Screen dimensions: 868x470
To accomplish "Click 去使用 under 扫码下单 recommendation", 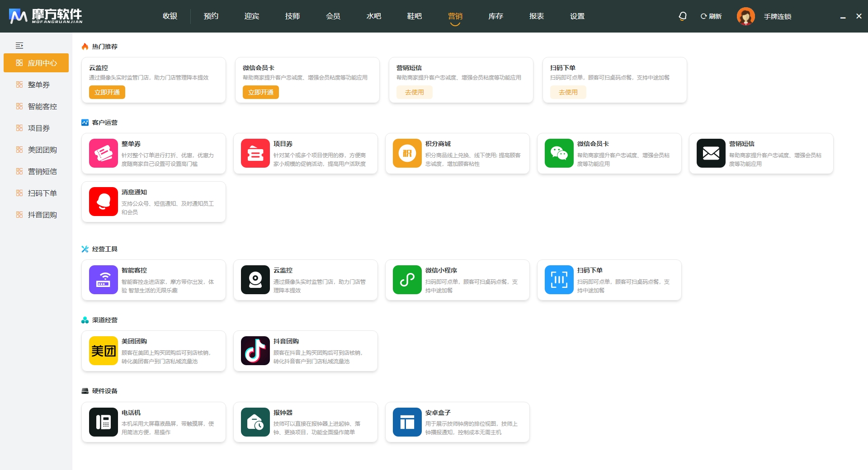I will (x=568, y=92).
